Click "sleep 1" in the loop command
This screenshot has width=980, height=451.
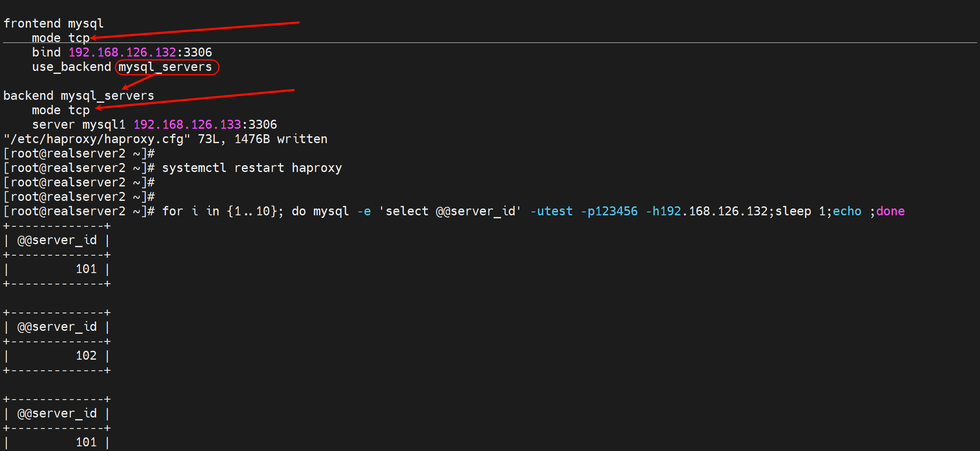(800, 211)
